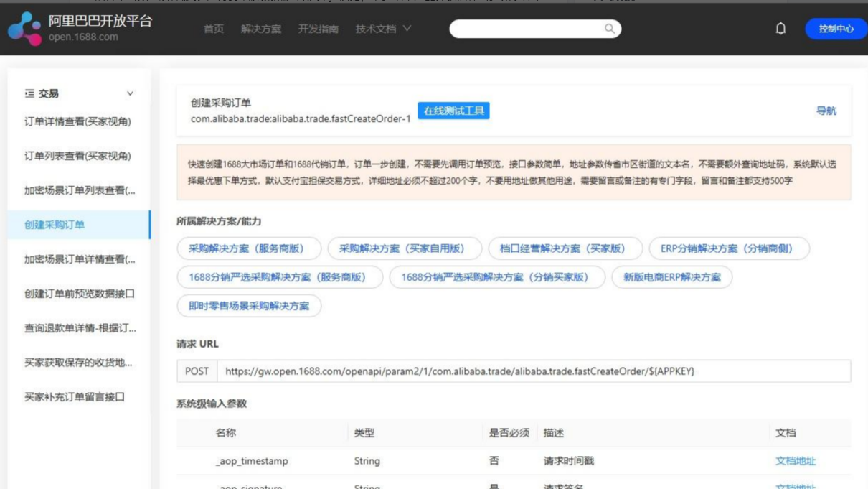This screenshot has height=489, width=868.
Task: Open the 控制中心 button
Action: pos(836,29)
